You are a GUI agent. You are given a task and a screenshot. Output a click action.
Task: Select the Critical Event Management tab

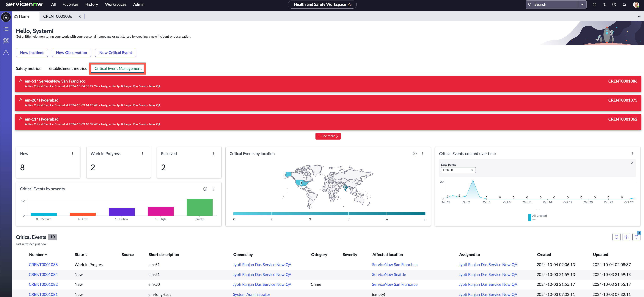click(118, 68)
